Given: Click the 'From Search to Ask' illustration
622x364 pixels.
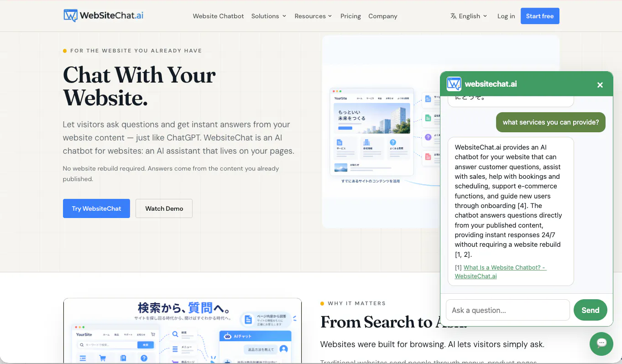Looking at the screenshot, I should pos(182,331).
